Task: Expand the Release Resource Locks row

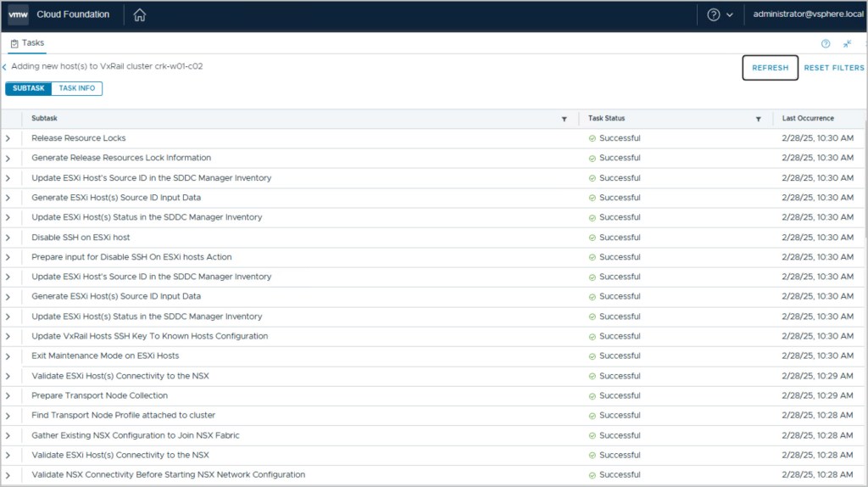Action: pos(8,138)
